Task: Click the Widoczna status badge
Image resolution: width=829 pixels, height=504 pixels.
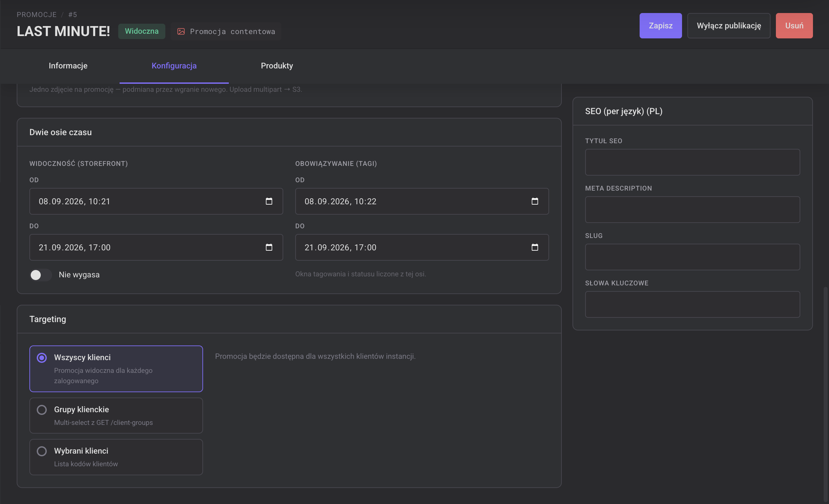Action: click(142, 31)
